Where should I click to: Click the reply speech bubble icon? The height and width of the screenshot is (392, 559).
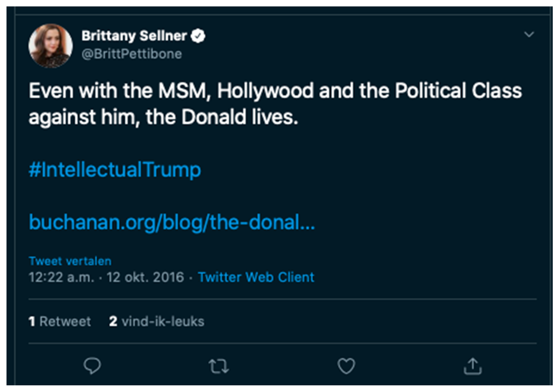(92, 366)
